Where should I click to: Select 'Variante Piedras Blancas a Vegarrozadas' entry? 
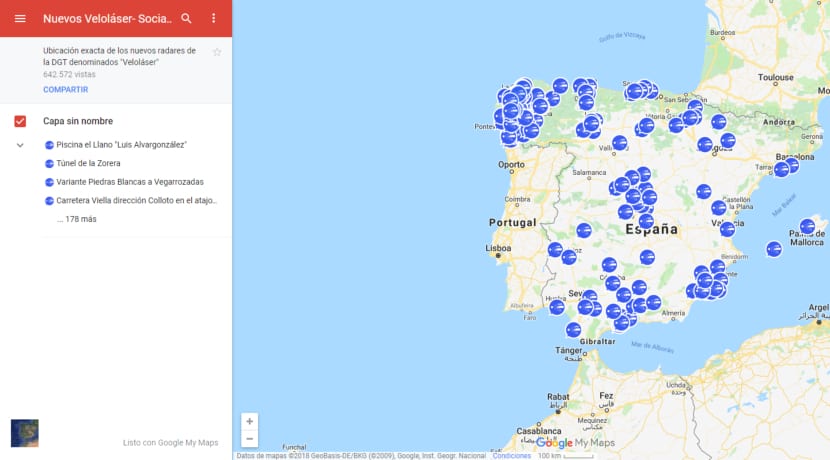click(x=129, y=182)
